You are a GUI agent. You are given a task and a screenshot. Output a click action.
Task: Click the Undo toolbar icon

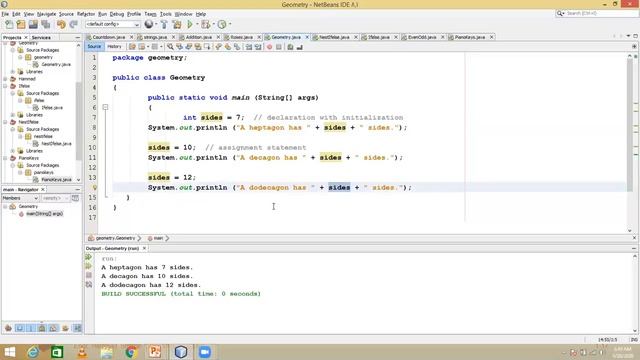point(61,24)
